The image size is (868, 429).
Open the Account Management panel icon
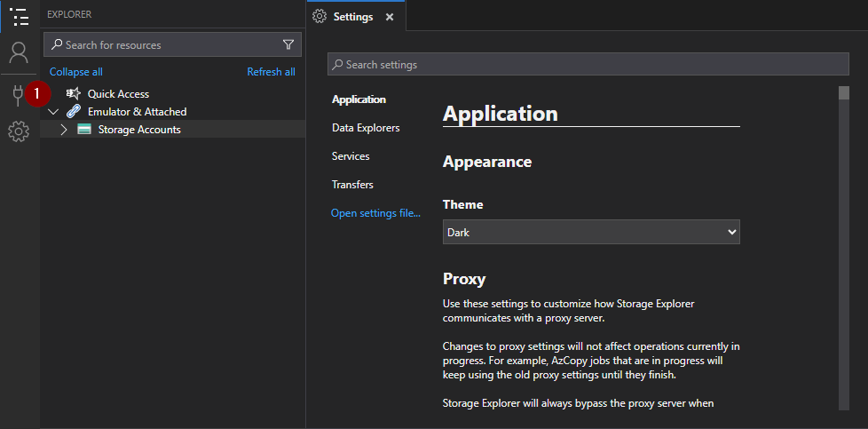point(19,52)
